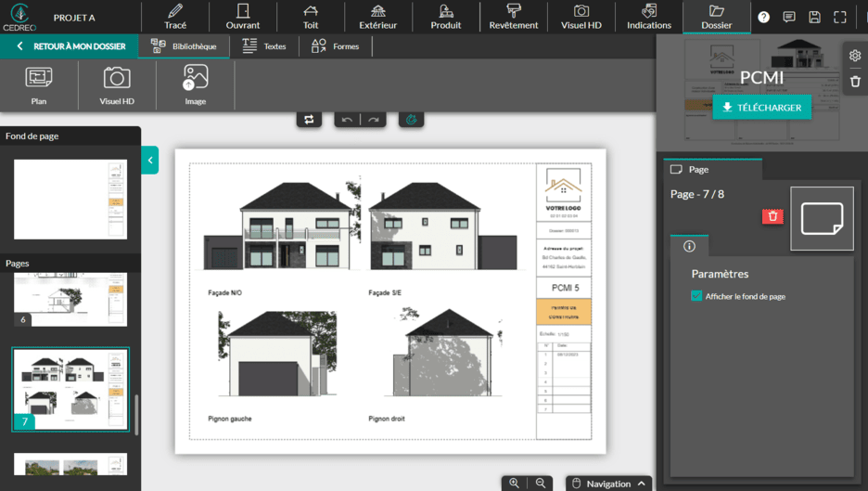Delete the page with red trash button

tap(772, 216)
